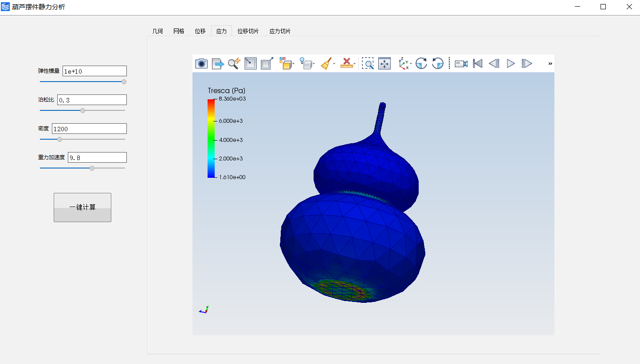Click the Tresca (Pa) legend title

227,91
